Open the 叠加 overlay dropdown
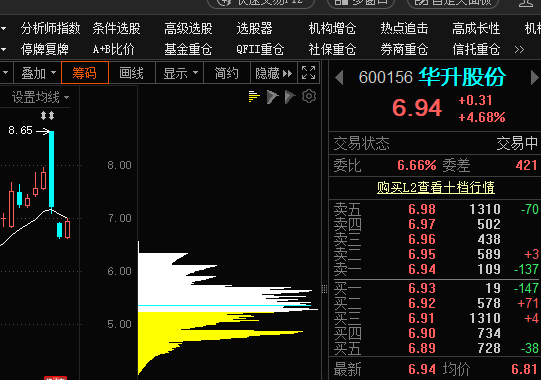This screenshot has height=380, width=541. (38, 73)
